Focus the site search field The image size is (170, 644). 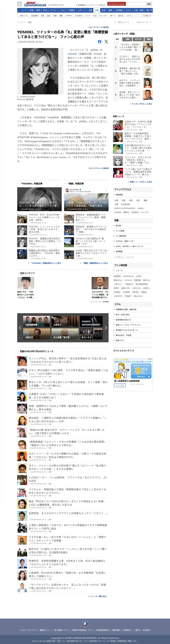click(x=137, y=4)
